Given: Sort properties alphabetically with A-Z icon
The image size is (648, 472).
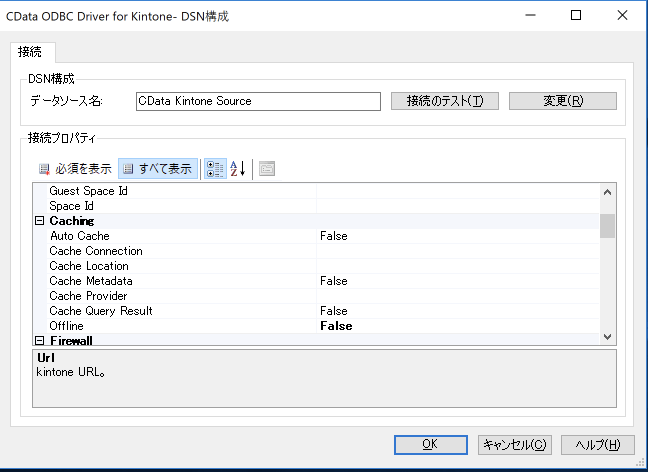Looking at the screenshot, I should 238,169.
